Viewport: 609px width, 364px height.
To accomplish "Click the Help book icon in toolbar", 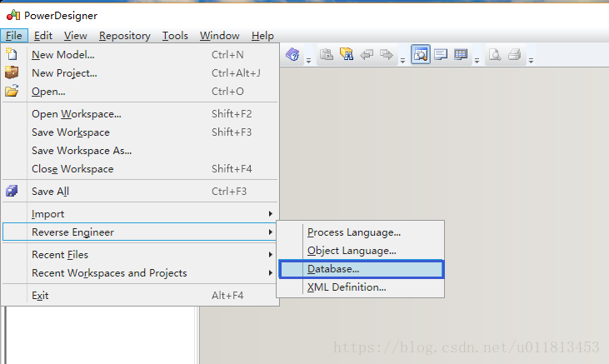I will pyautogui.click(x=293, y=54).
